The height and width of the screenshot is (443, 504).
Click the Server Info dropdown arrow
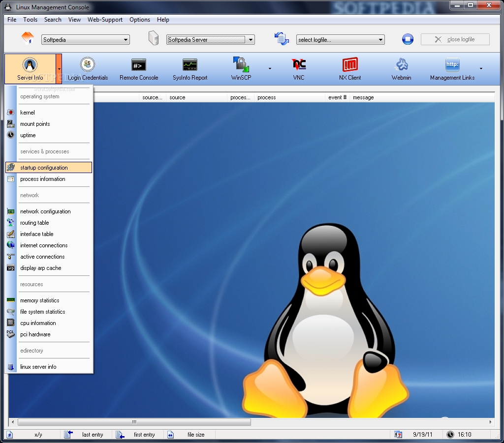(x=59, y=69)
